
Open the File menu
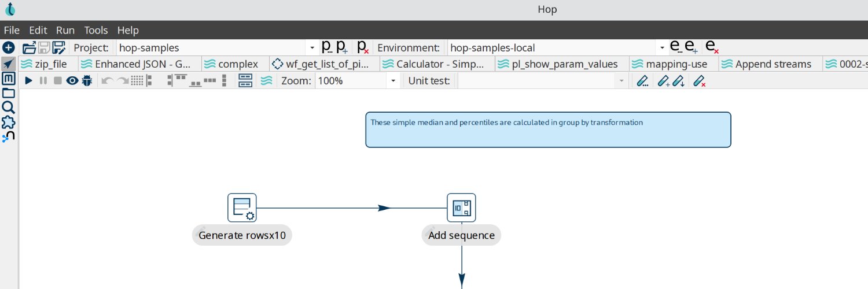12,30
